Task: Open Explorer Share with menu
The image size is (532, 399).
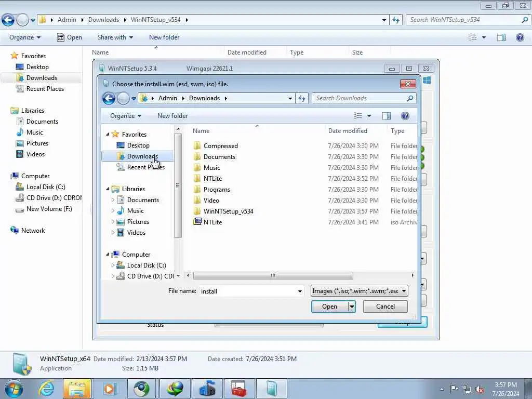Action: click(115, 37)
